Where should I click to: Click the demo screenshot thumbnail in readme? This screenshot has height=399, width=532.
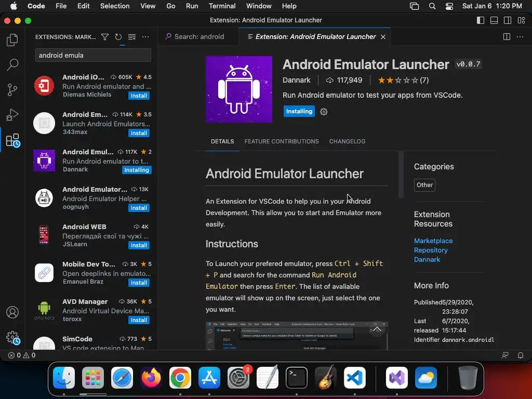tap(297, 336)
